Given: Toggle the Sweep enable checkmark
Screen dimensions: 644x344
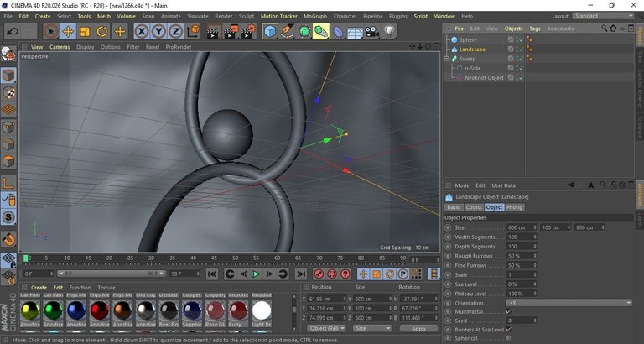Looking at the screenshot, I should [x=520, y=59].
